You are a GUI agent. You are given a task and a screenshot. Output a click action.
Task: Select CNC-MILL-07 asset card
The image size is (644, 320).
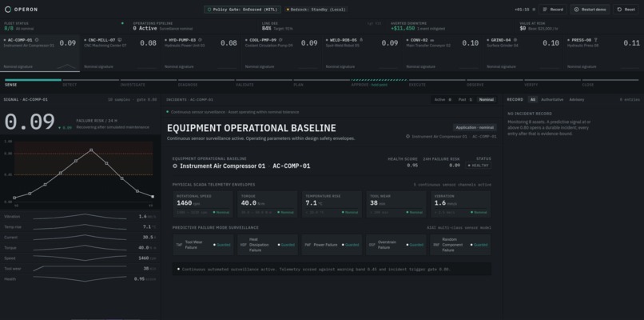click(x=121, y=54)
